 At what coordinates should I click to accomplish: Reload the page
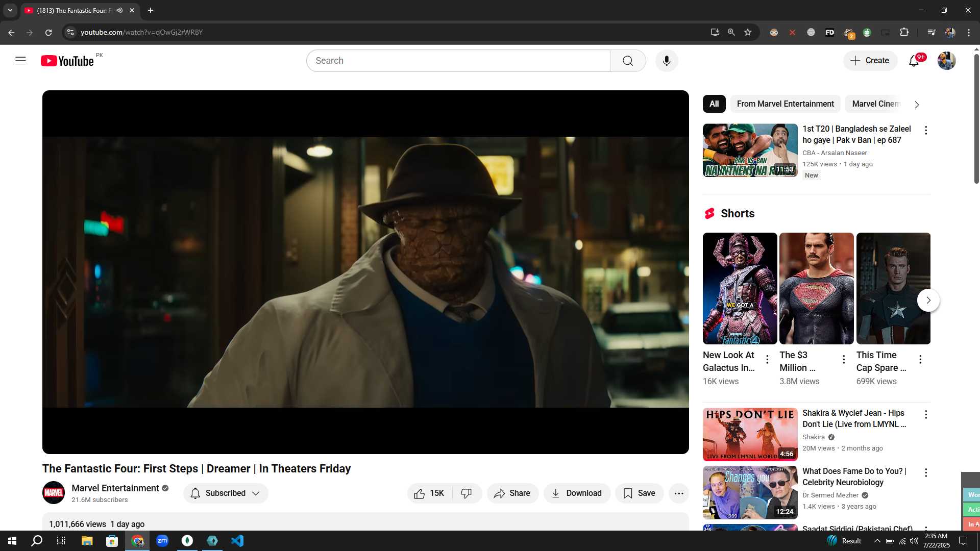tap(48, 32)
